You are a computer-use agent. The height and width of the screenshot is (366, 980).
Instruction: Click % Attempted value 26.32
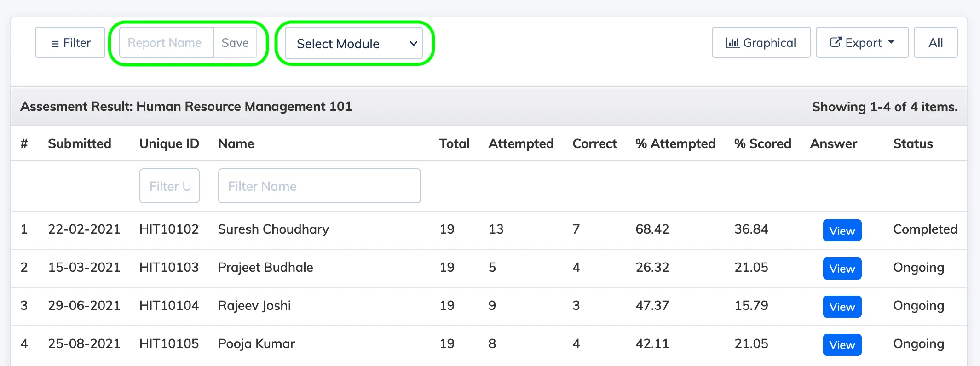coord(652,267)
